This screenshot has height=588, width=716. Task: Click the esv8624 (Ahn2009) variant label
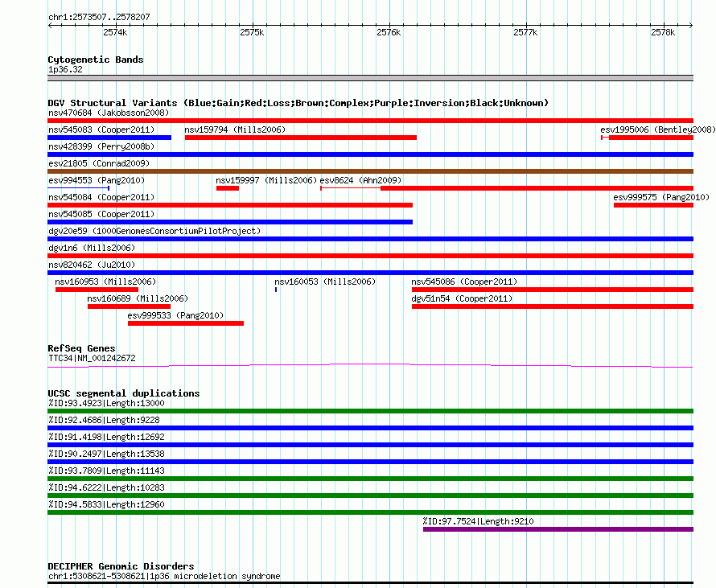point(360,180)
